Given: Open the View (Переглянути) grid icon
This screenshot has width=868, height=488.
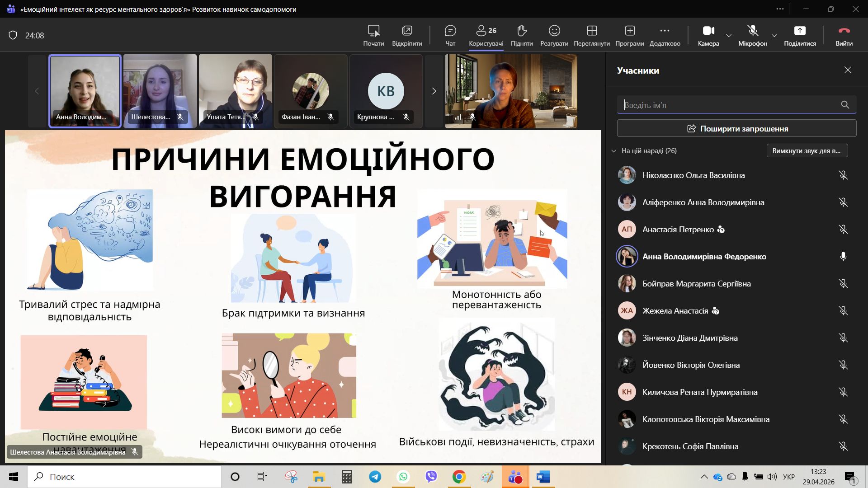Looking at the screenshot, I should [592, 31].
